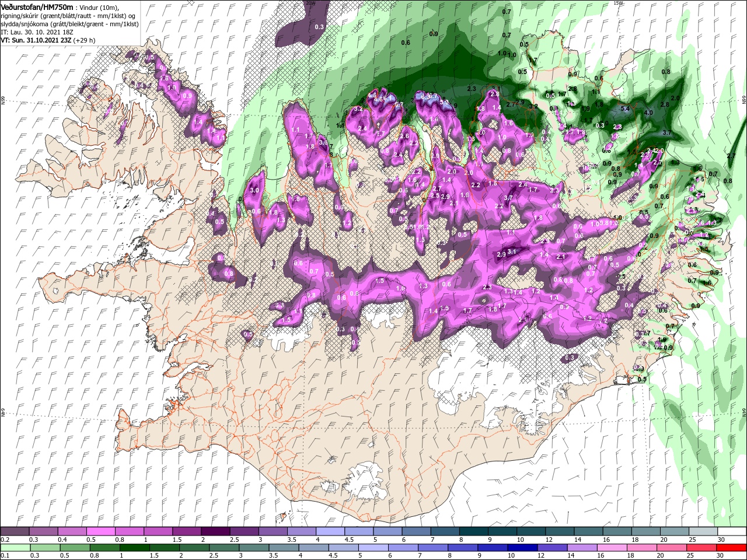Click the lavender 4–4.5 swatch in upper legend
This screenshot has height=560, width=747.
point(330,531)
